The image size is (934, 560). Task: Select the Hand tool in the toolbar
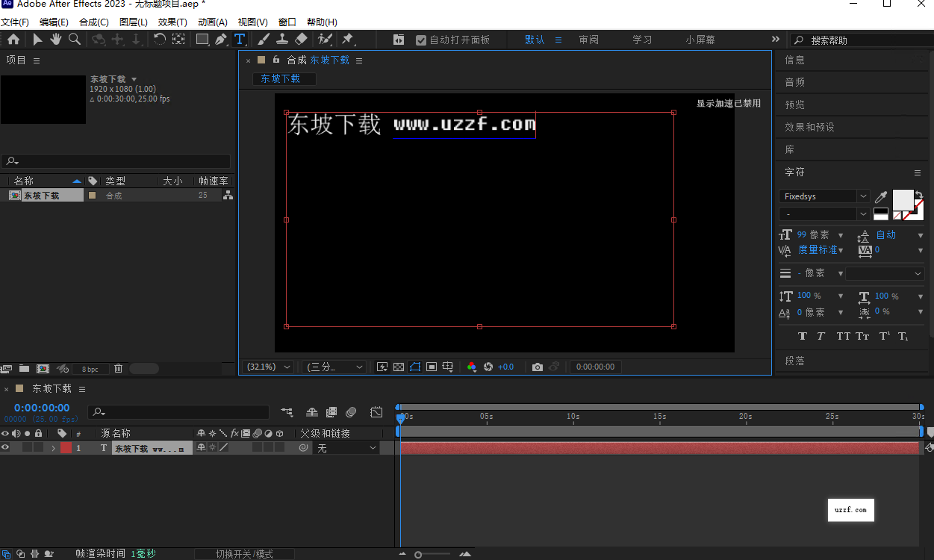[x=55, y=40]
